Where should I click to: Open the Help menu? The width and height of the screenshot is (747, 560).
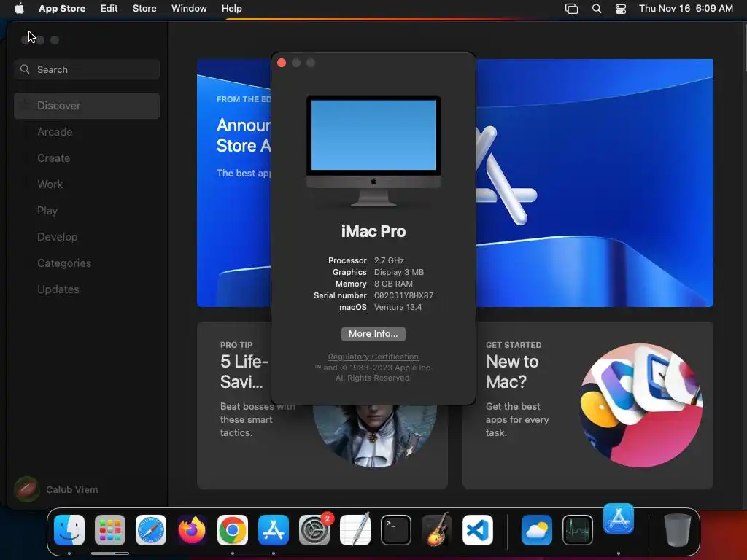(x=231, y=9)
